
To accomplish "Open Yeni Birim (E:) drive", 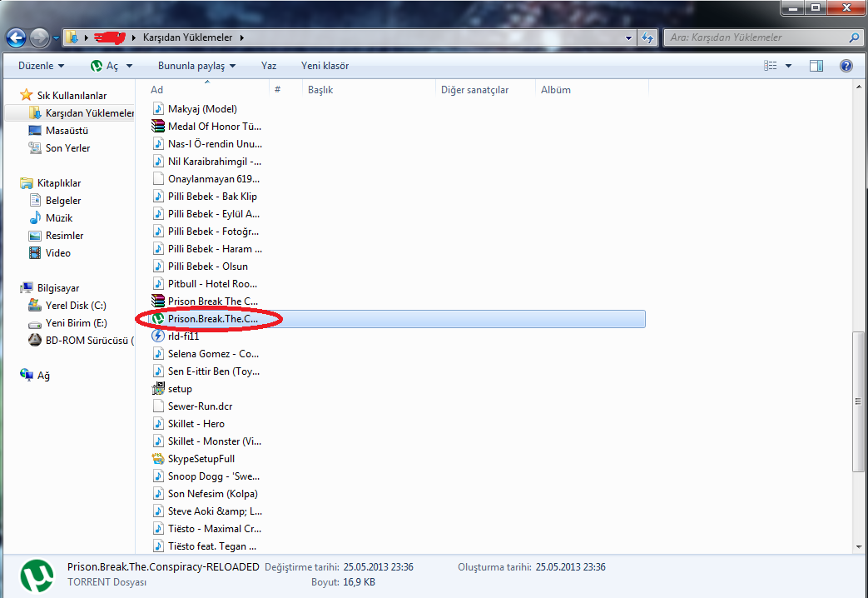I will click(67, 323).
